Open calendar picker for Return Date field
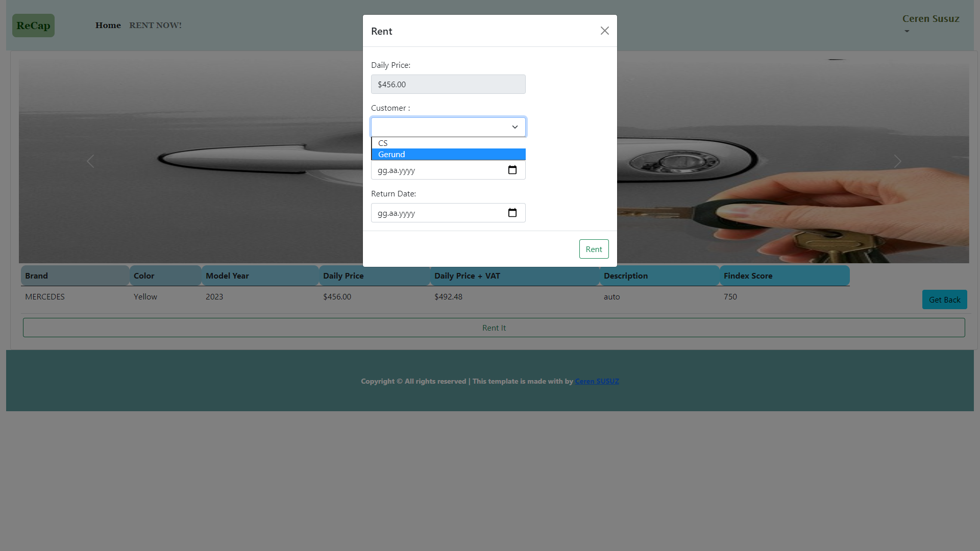Viewport: 980px width, 551px height. click(512, 213)
